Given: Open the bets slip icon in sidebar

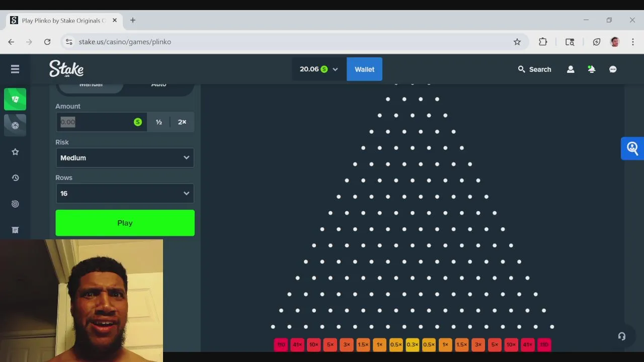Looking at the screenshot, I should coord(15,230).
